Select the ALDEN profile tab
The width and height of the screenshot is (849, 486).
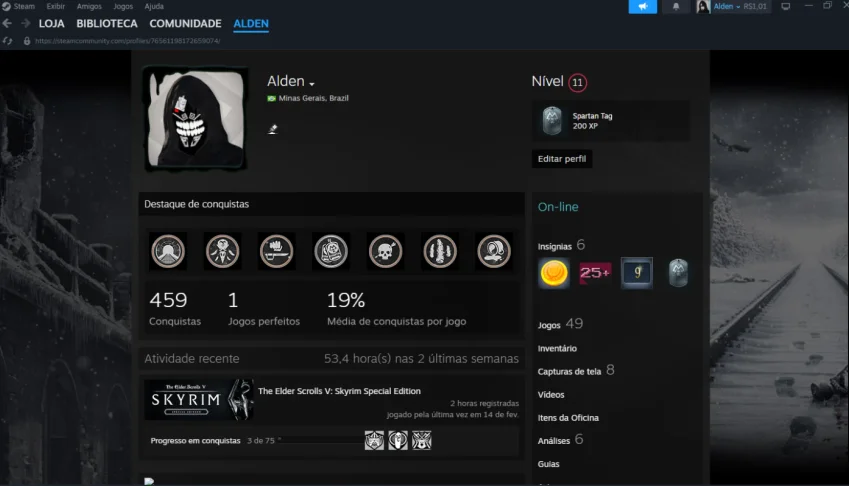[251, 24]
